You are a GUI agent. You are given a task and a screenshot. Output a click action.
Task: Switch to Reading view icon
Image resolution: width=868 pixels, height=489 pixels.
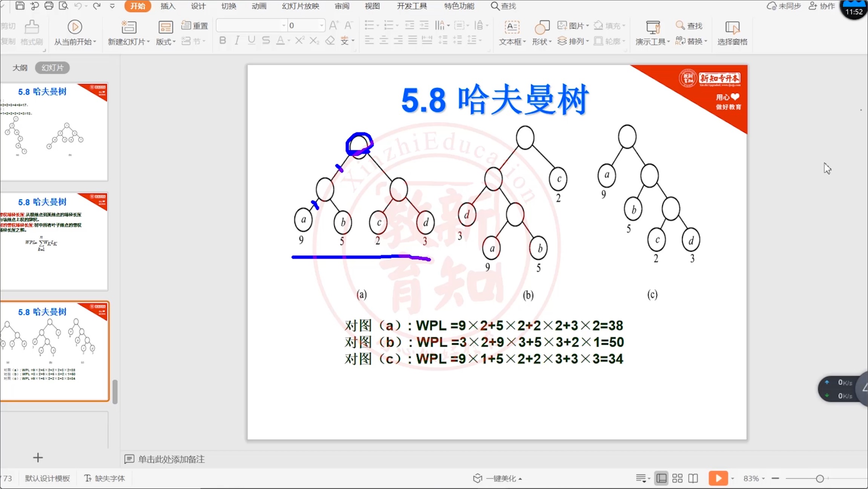click(x=693, y=478)
